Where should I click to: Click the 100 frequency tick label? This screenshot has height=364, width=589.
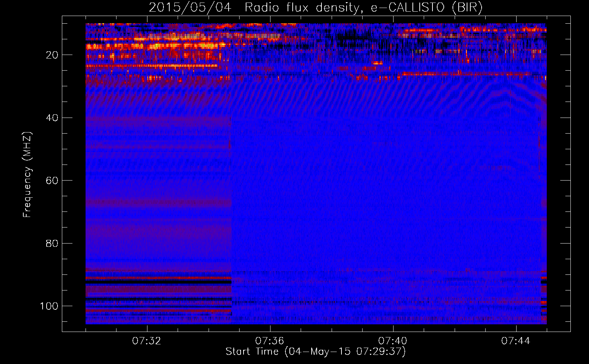point(49,306)
